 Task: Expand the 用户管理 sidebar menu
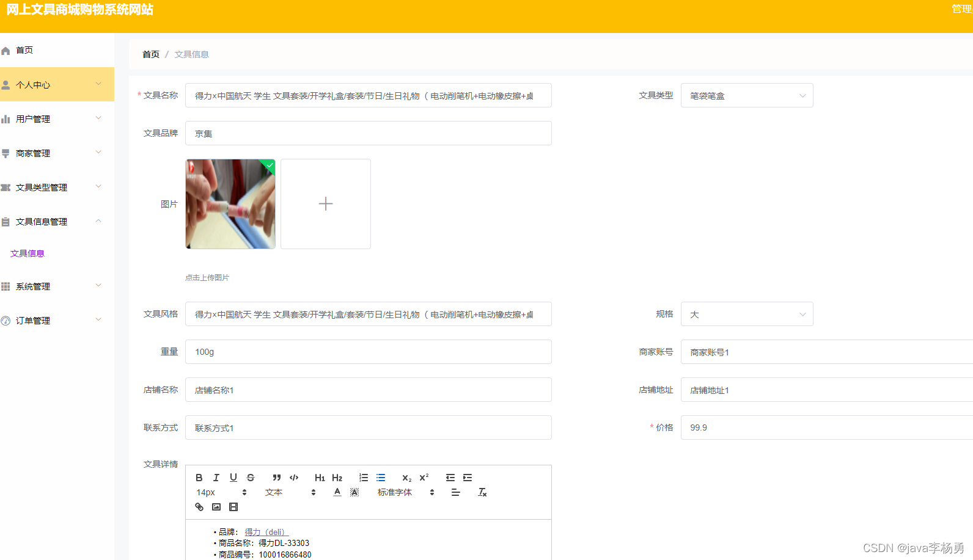[57, 118]
